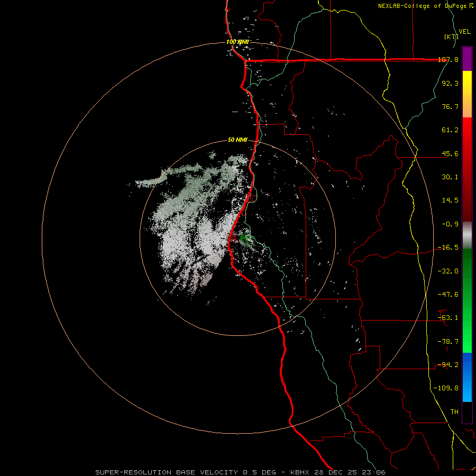Select the 45.6 velocity scale value
Screen dimensions: 476x476
pos(450,153)
